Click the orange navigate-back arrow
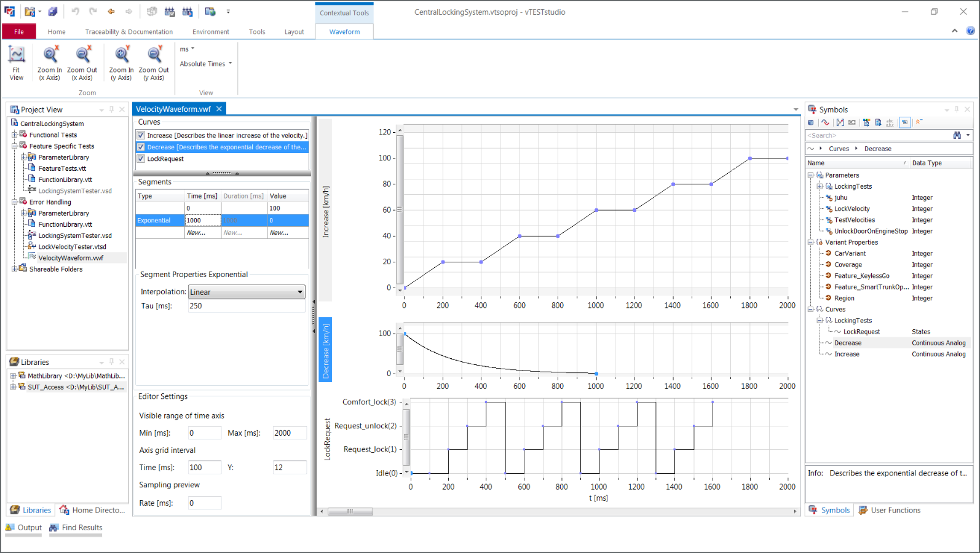The width and height of the screenshot is (980, 553). 111,11
